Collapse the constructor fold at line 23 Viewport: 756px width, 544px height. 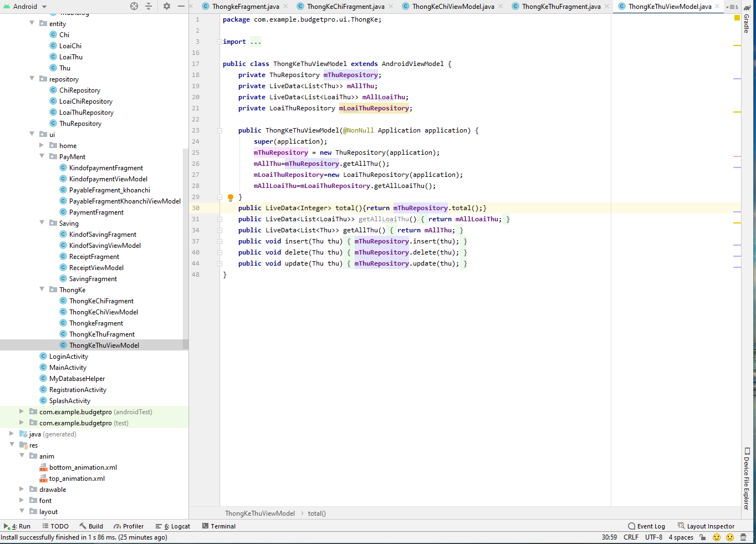[219, 130]
